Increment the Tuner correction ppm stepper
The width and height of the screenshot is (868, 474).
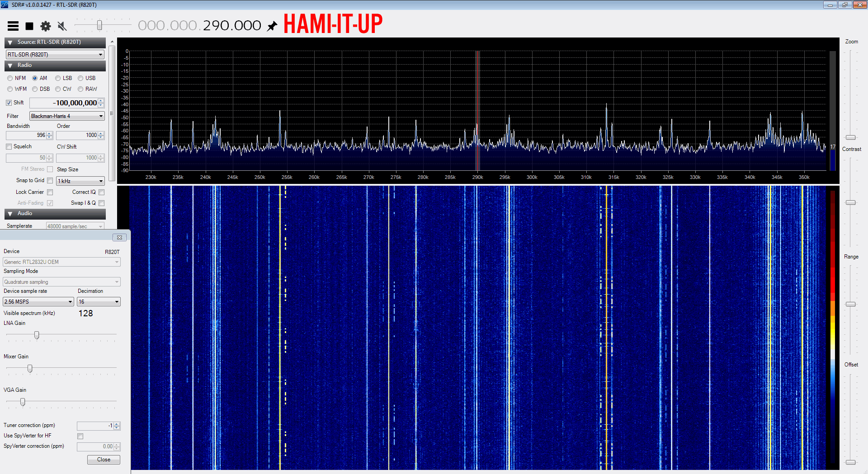tap(117, 424)
